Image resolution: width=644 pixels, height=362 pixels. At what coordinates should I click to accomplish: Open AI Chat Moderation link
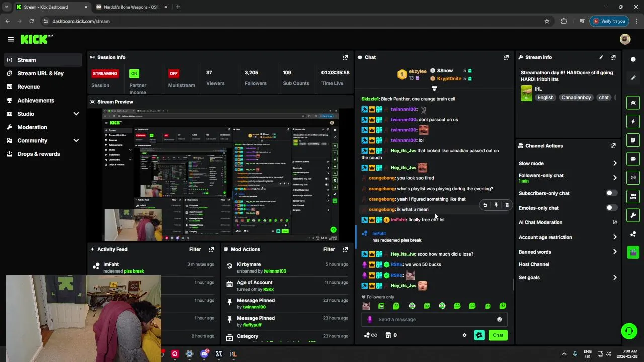point(568,222)
